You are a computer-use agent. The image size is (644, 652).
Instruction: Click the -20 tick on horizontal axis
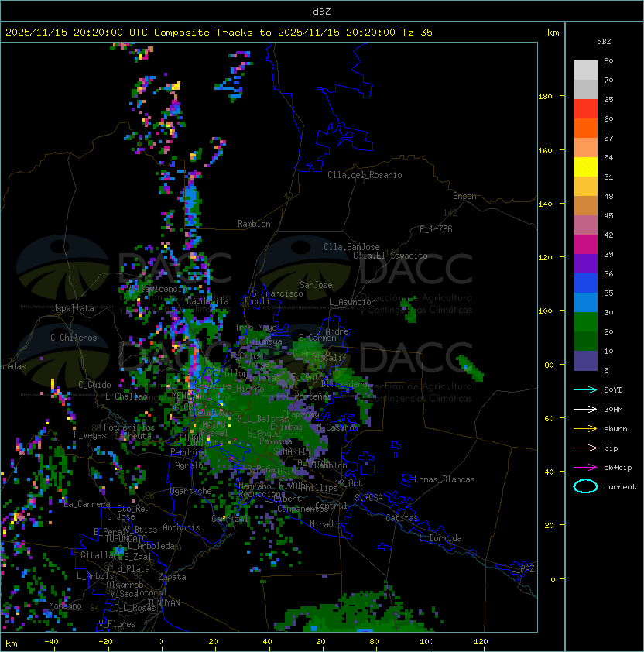pyautogui.click(x=105, y=641)
